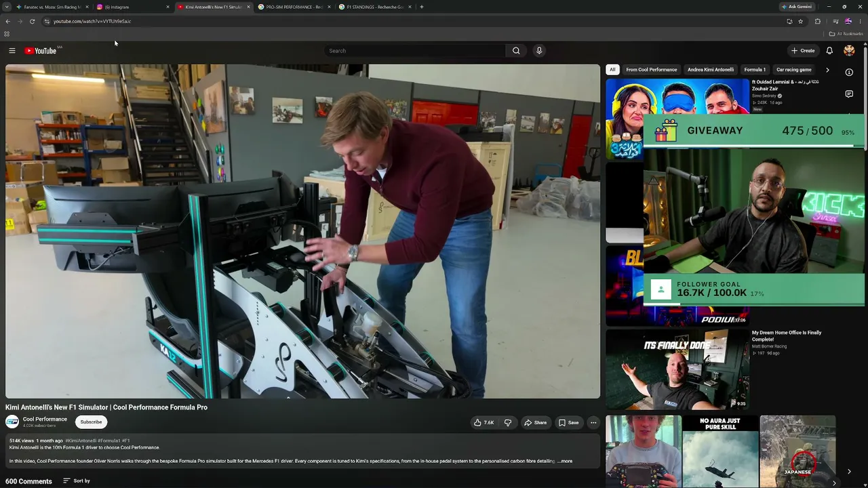Open My Dream Home Office thumbnail
The width and height of the screenshot is (868, 488).
[677, 369]
